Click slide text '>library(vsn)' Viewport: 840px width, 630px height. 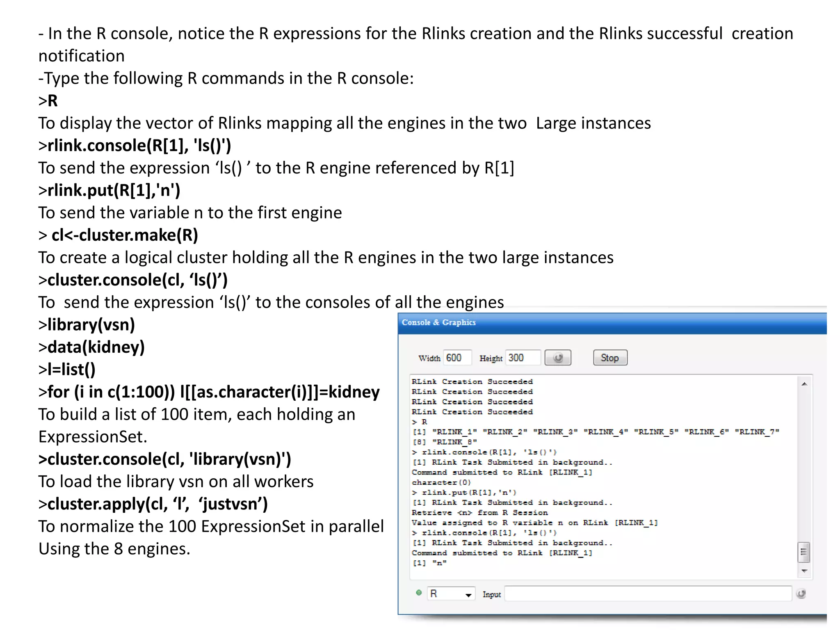87,324
